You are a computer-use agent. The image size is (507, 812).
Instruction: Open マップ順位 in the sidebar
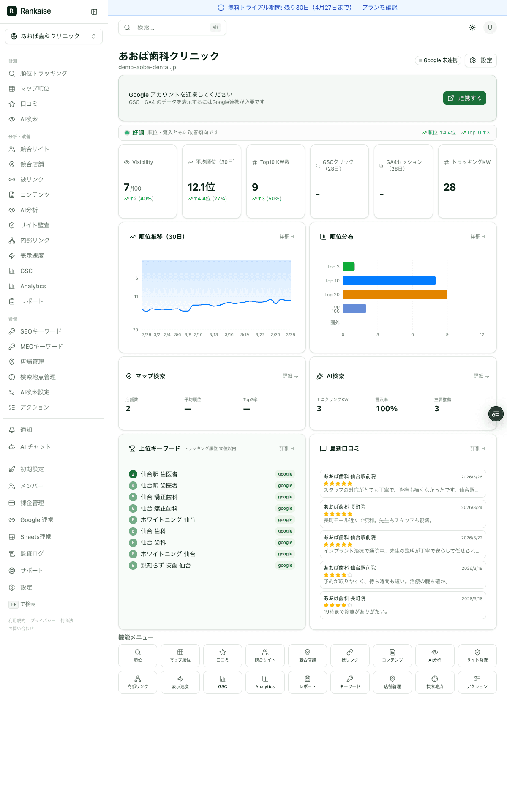[54, 89]
